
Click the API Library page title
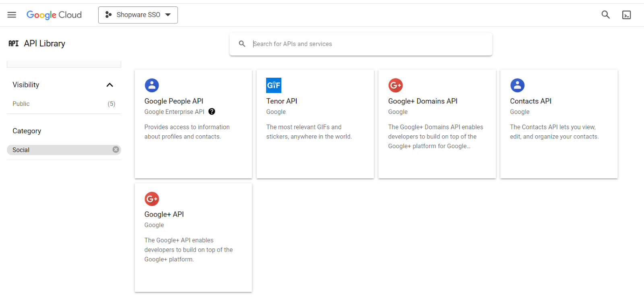[x=45, y=43]
